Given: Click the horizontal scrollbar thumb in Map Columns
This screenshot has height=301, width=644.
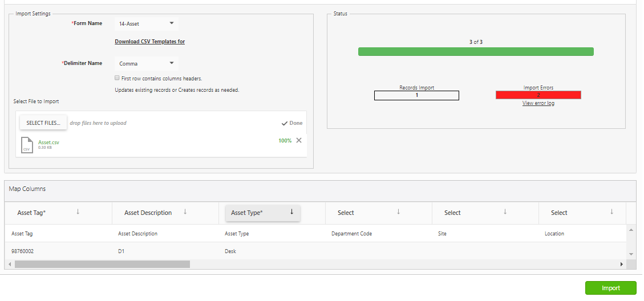Looking at the screenshot, I should click(x=102, y=264).
